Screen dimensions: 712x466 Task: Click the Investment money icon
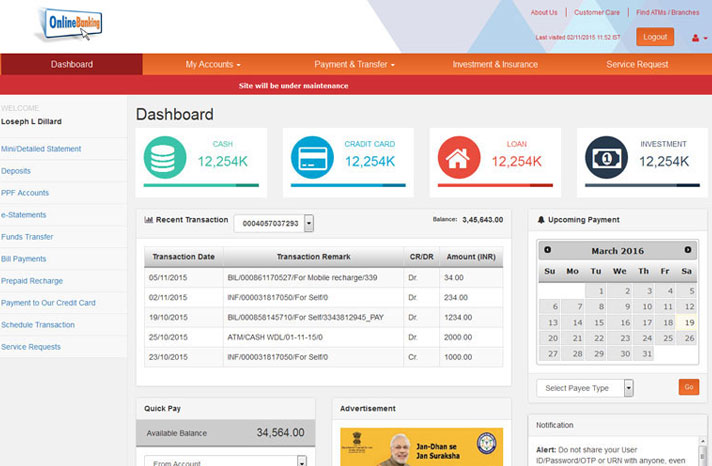(x=606, y=158)
